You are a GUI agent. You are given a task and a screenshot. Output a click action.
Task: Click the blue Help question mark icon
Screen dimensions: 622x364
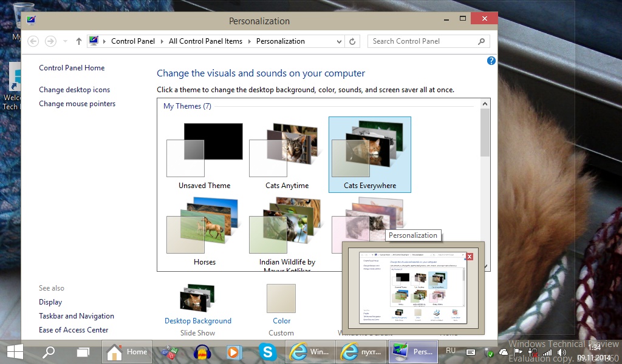[491, 61]
